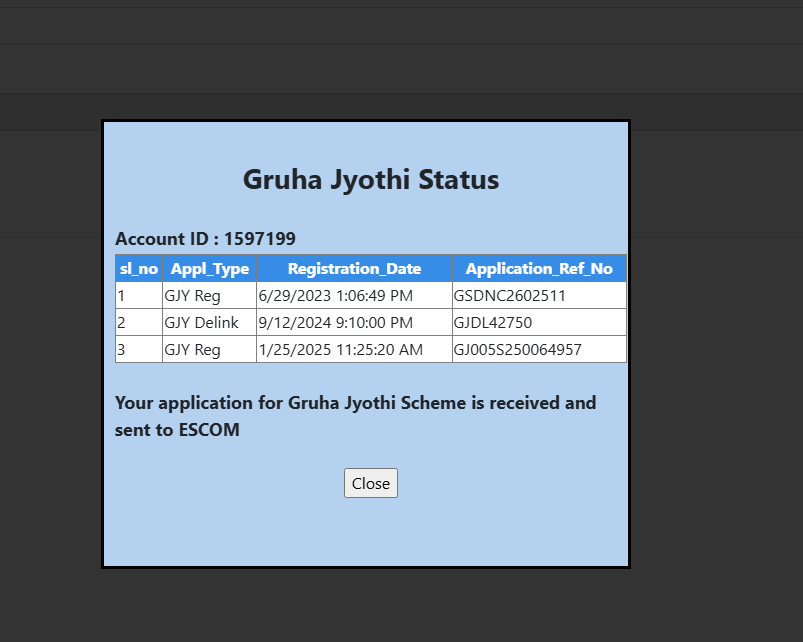
Task: Select reference number GSDNC2602511
Action: (510, 295)
